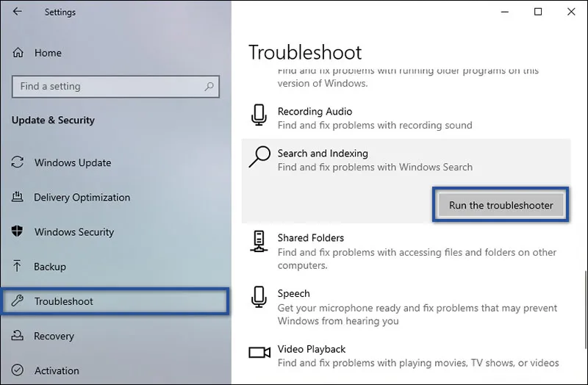
Task: Click the Backup up-arrow icon
Action: point(17,266)
